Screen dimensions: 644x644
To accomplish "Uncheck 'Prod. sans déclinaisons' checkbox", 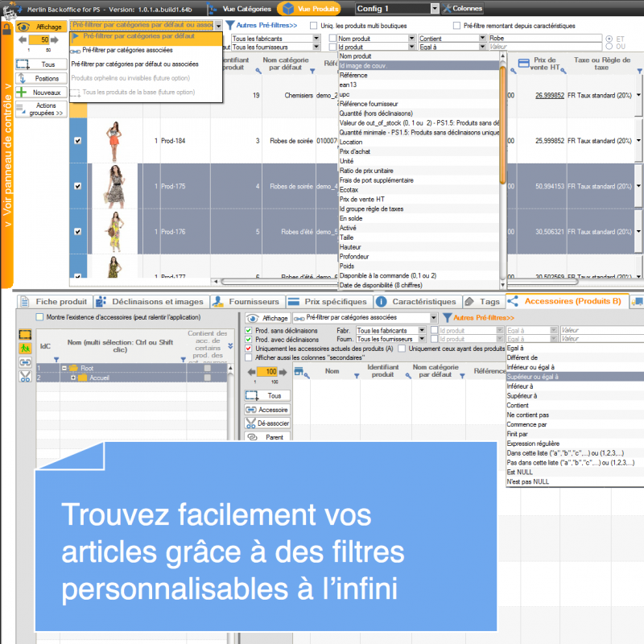I will pos(249,330).
